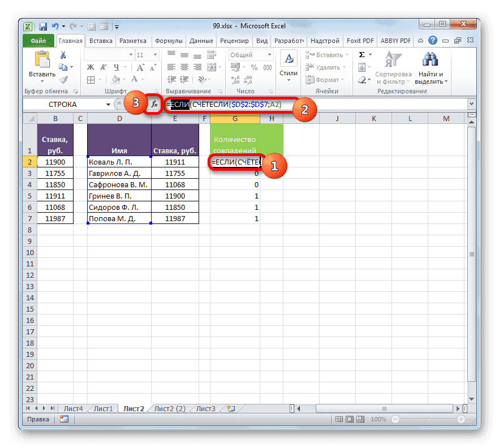Image resolution: width=499 pixels, height=448 pixels.
Task: Open the Файл menu
Action: tap(37, 40)
